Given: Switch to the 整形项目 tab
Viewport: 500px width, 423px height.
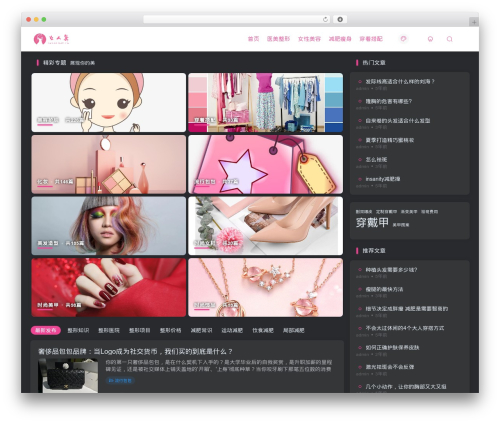Looking at the screenshot, I should pos(140,330).
